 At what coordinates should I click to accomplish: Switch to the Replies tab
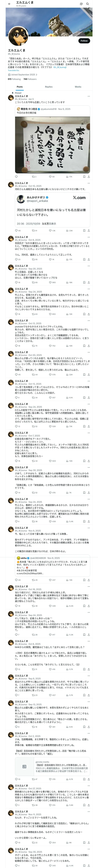pos(49,87)
